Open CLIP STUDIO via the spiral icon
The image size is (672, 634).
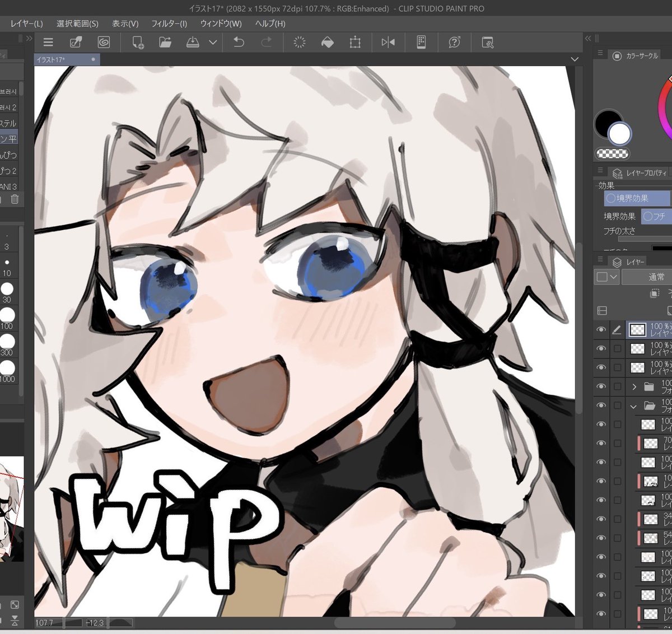pos(104,43)
